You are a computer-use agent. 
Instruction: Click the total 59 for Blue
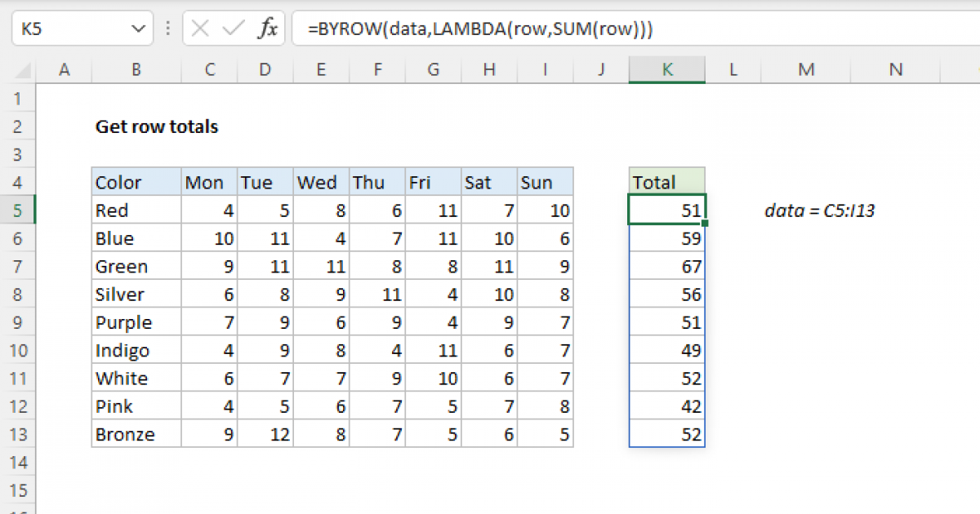(x=667, y=238)
